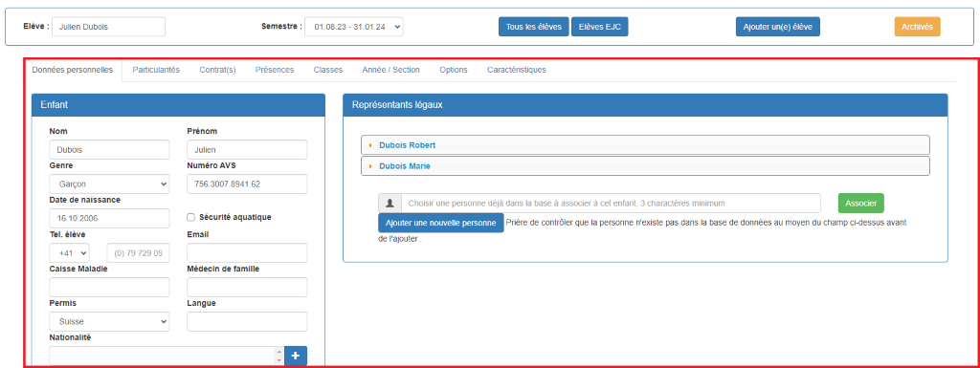980x368 pixels.
Task: Click the Nom field containing Dubois
Action: [x=109, y=150]
